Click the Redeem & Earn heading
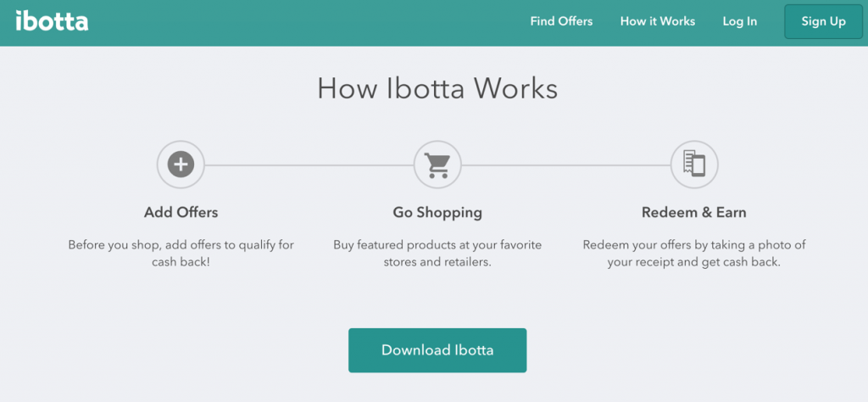The height and width of the screenshot is (402, 868). click(693, 212)
